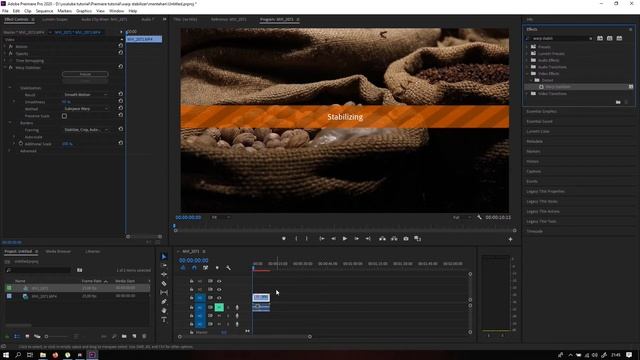Open the Sequence menu

coord(44,11)
